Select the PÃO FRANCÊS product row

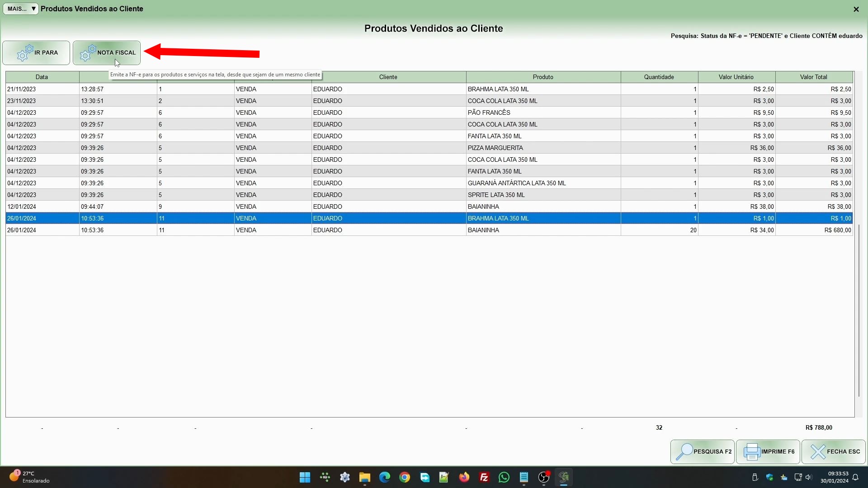coord(489,113)
